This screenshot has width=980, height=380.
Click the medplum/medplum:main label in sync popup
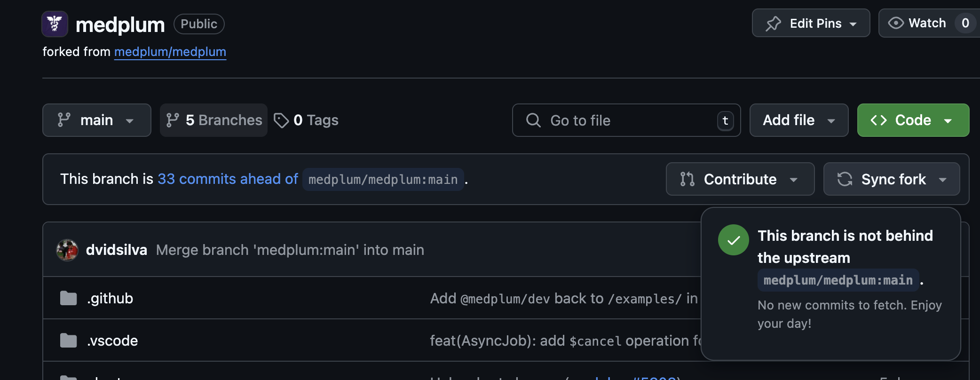coord(838,280)
